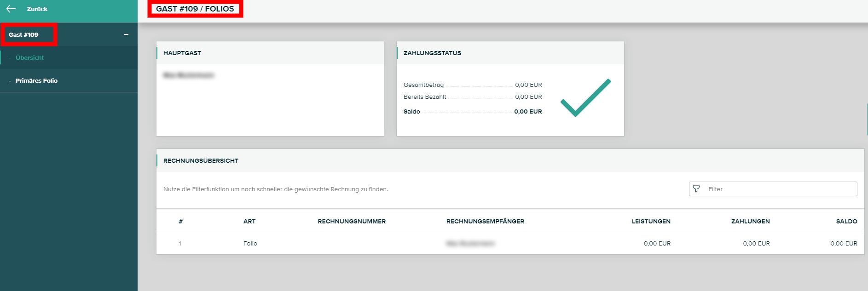The width and height of the screenshot is (868, 291).
Task: Sort by the ZAHLUNGEN column header
Action: [750, 221]
